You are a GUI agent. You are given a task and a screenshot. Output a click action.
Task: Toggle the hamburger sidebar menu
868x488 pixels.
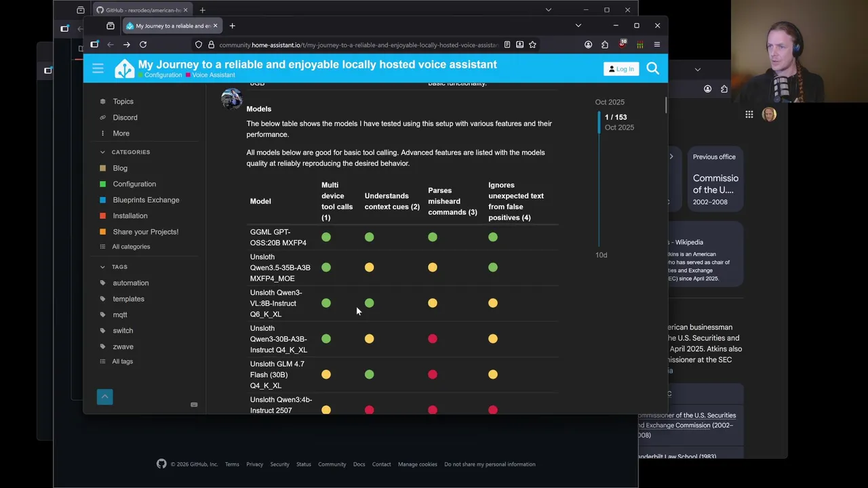[98, 68]
